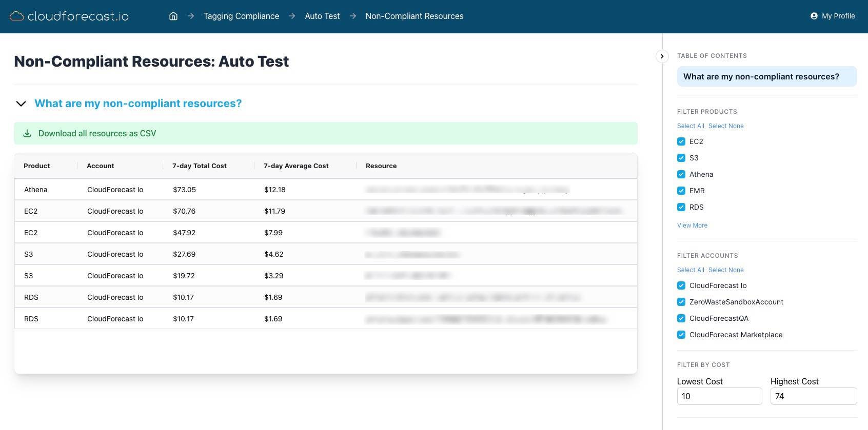
Task: Click the $27.69 total cost cell
Action: (184, 254)
